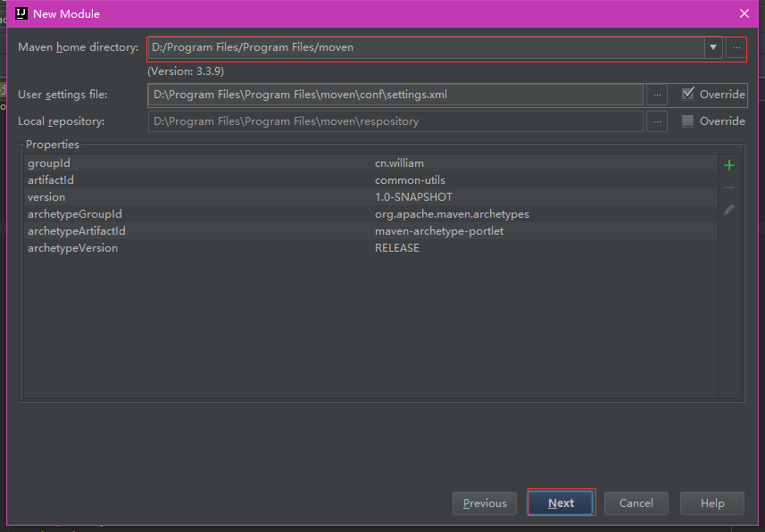Click the minus remove property icon
This screenshot has height=532, width=765.
coord(729,187)
